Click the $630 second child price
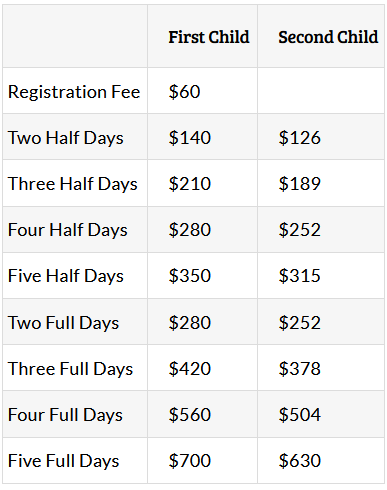This screenshot has height=490, width=387. pyautogui.click(x=300, y=460)
